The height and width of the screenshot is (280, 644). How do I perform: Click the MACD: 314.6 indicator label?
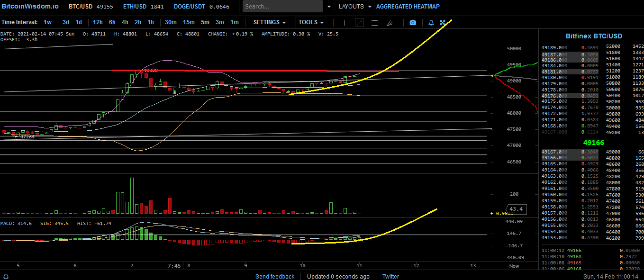click(16, 223)
